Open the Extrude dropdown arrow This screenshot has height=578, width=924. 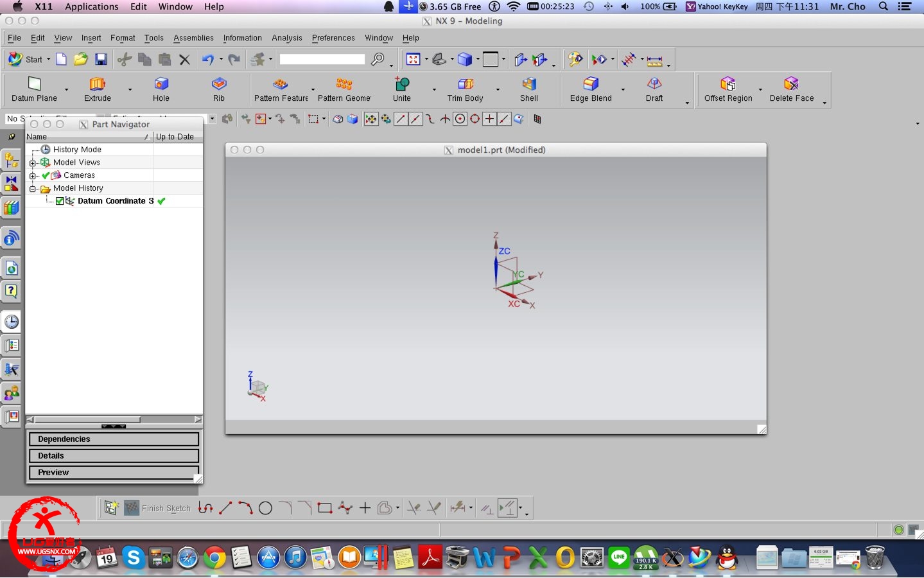pos(130,90)
